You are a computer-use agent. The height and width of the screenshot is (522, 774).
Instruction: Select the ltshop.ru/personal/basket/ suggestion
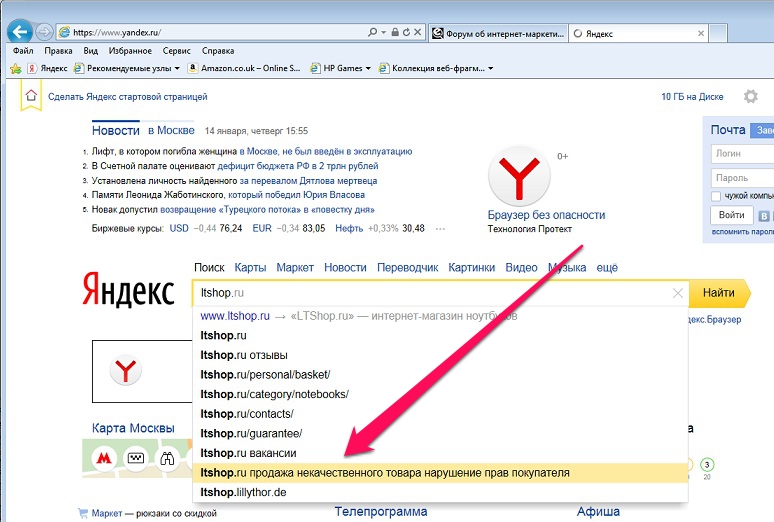[x=439, y=375]
